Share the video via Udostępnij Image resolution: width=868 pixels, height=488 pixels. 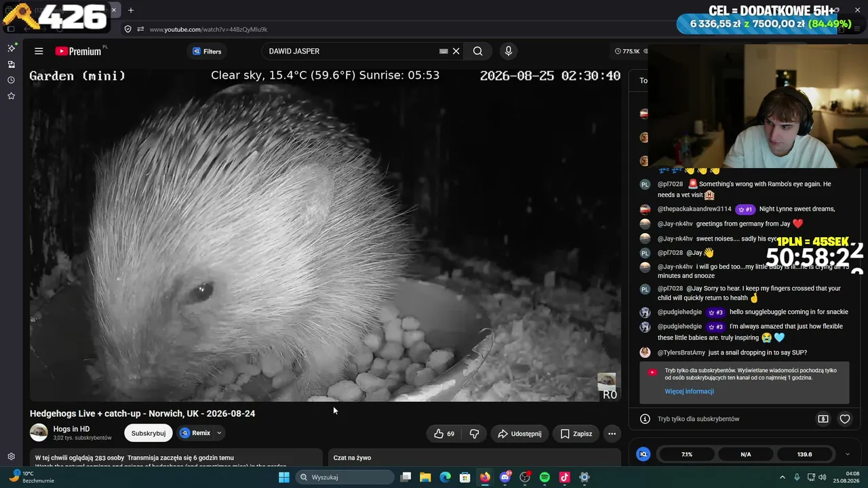(x=519, y=434)
